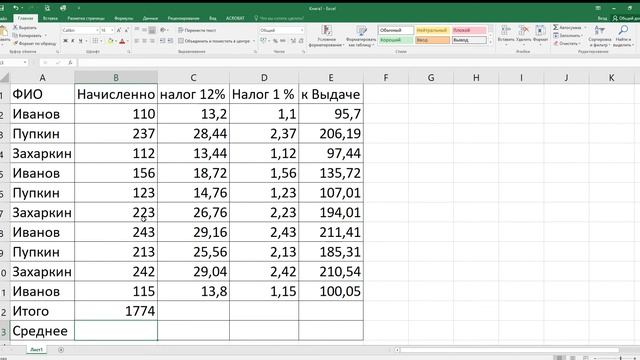Click the Increase Indent icon
This screenshot has height=360, width=640.
(x=170, y=41)
